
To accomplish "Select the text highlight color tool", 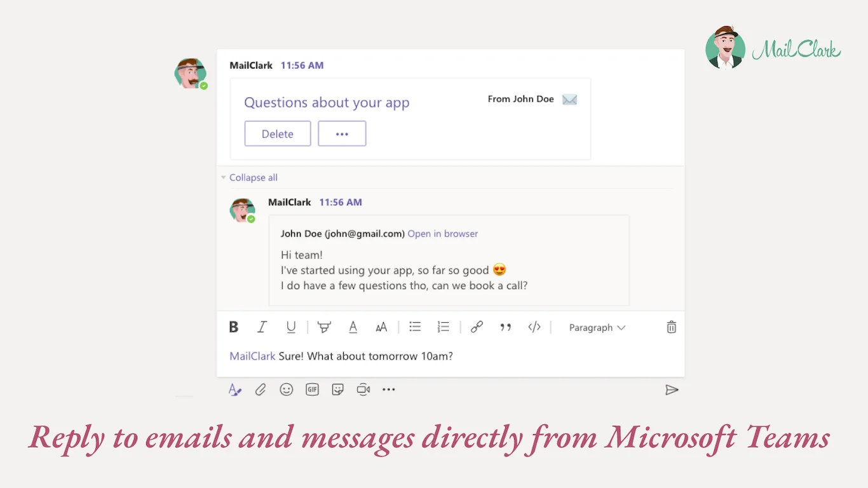I will pyautogui.click(x=324, y=327).
